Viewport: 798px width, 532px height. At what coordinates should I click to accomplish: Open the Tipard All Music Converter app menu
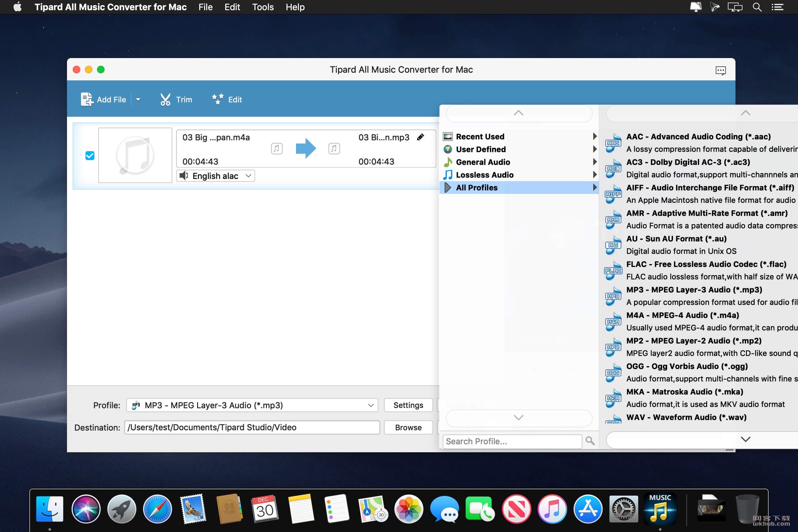[x=111, y=7]
